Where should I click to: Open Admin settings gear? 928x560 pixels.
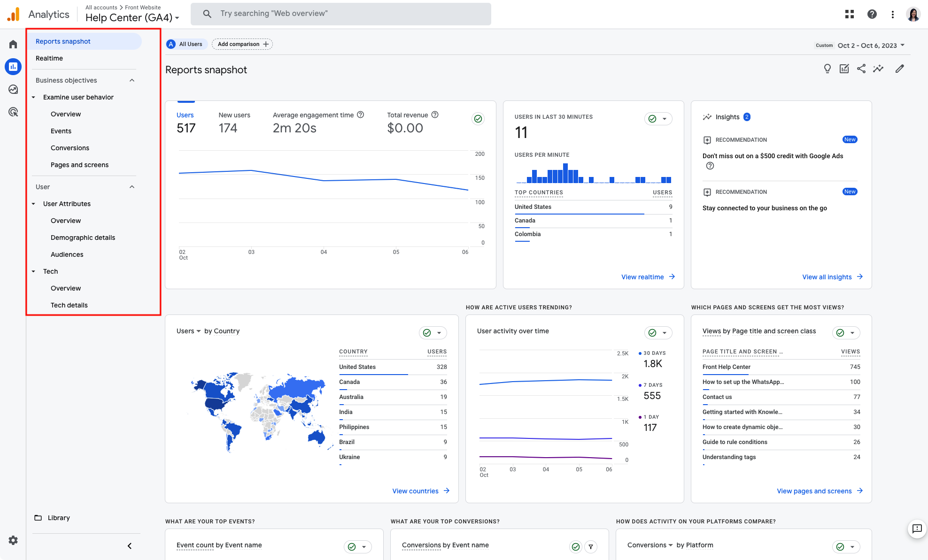(13, 540)
